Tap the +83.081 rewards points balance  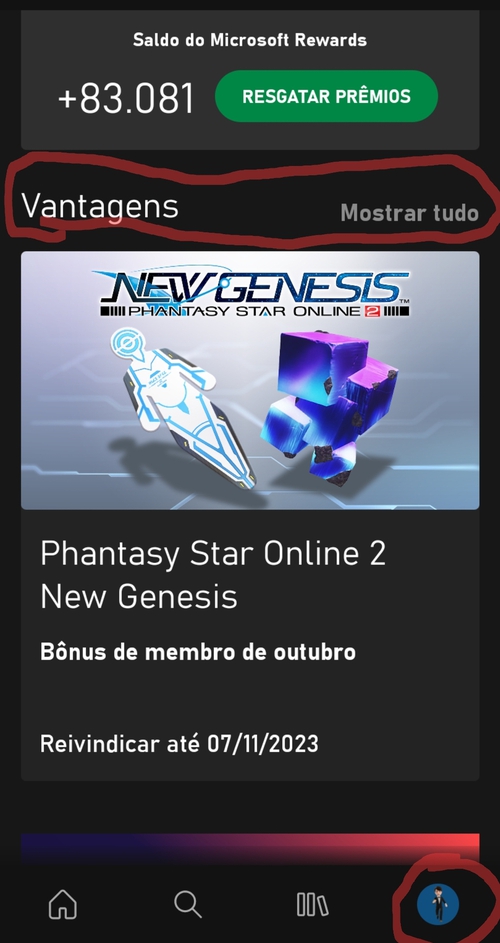(x=126, y=98)
